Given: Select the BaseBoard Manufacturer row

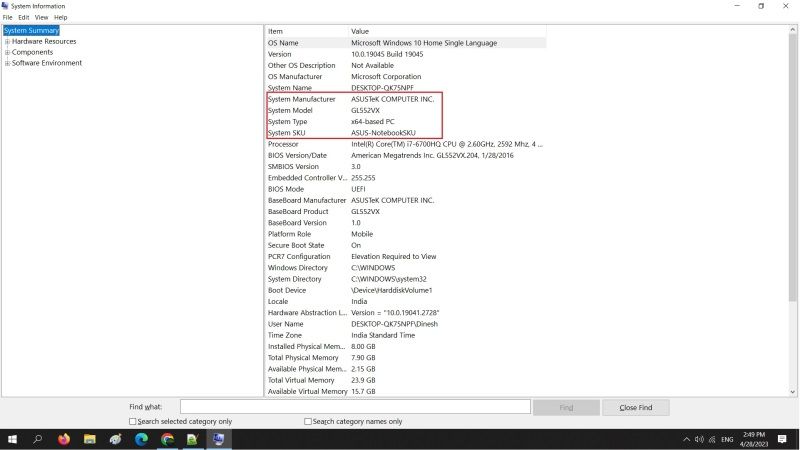Looking at the screenshot, I should [x=406, y=200].
